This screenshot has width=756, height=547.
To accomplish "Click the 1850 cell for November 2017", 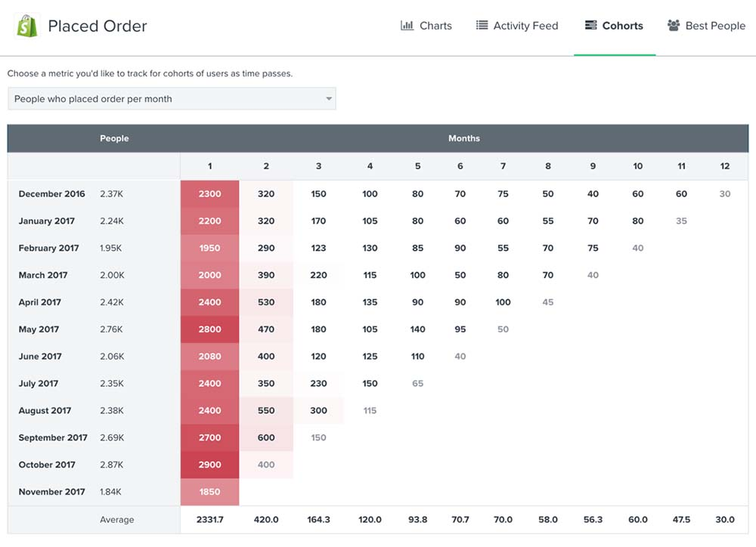I will [209, 492].
